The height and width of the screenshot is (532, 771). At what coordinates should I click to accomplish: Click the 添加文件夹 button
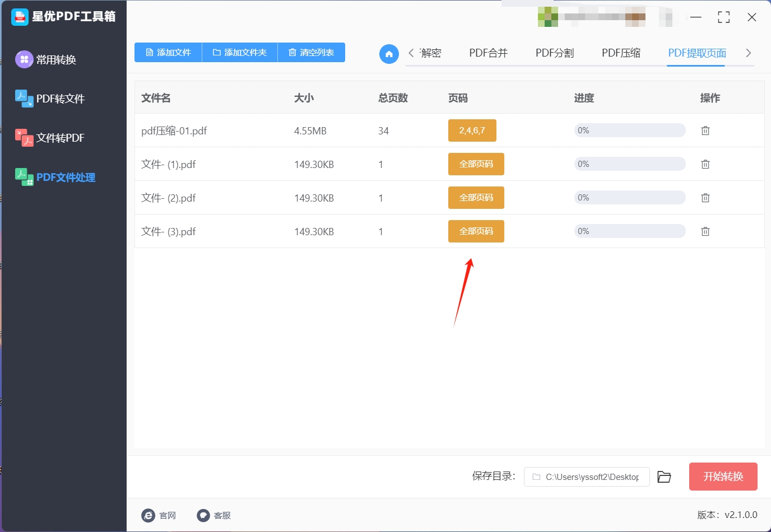(x=240, y=52)
